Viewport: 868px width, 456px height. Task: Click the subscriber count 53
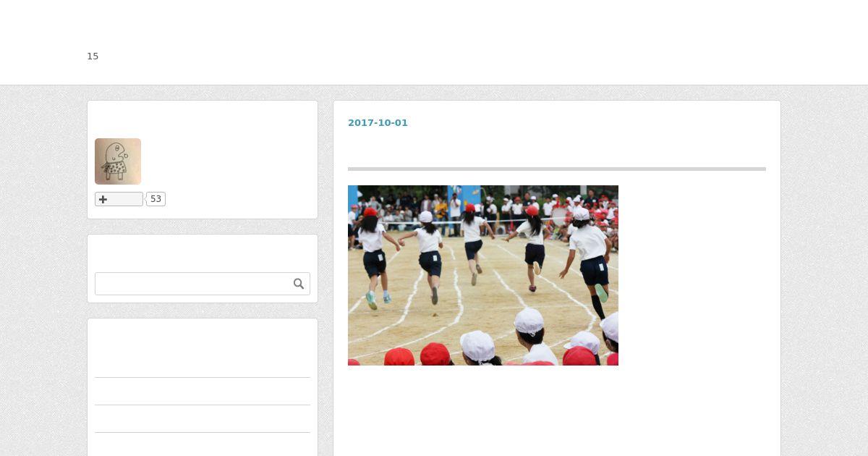click(156, 199)
